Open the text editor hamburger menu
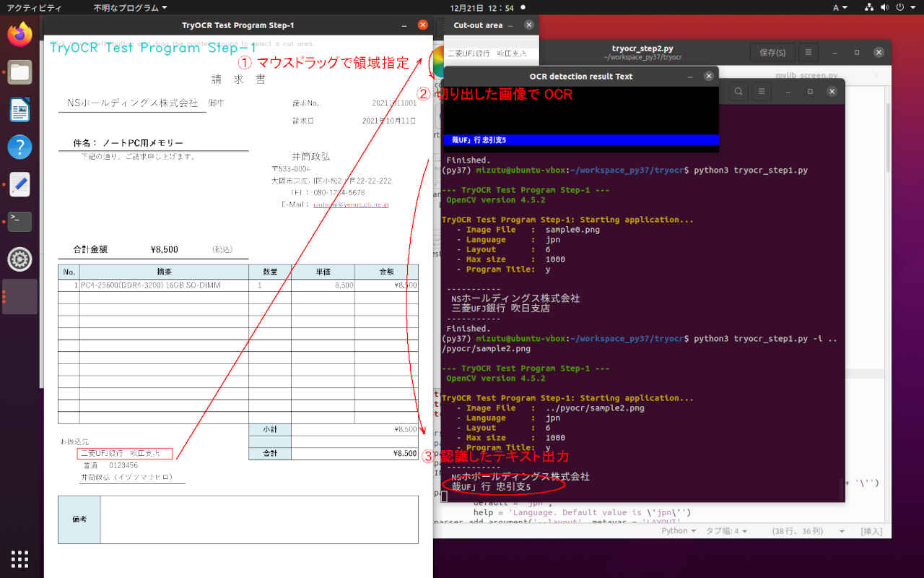This screenshot has width=924, height=578. (808, 53)
